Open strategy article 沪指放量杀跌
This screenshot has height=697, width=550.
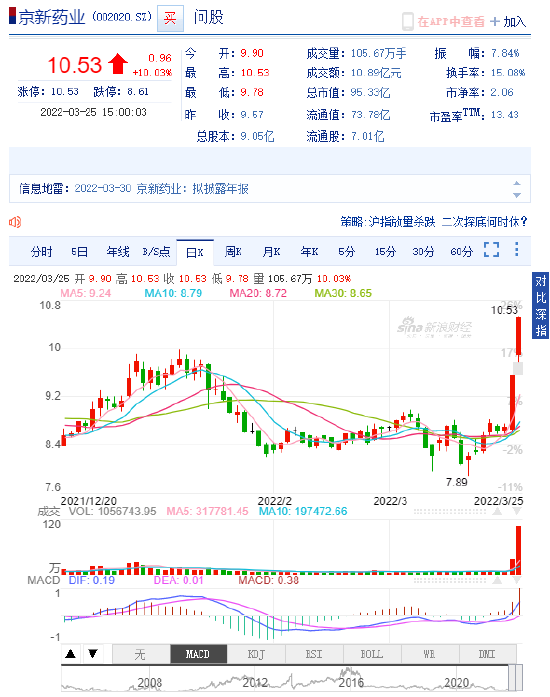[x=388, y=221]
